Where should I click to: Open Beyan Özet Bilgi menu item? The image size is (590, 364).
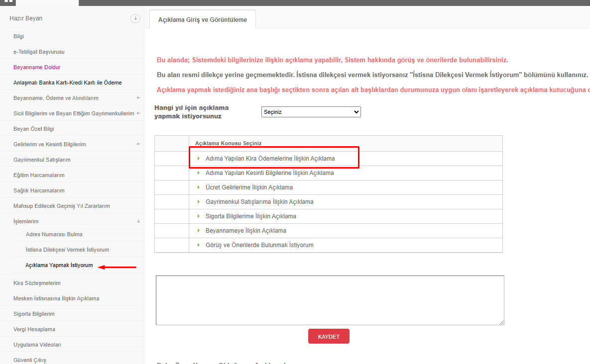coord(33,129)
